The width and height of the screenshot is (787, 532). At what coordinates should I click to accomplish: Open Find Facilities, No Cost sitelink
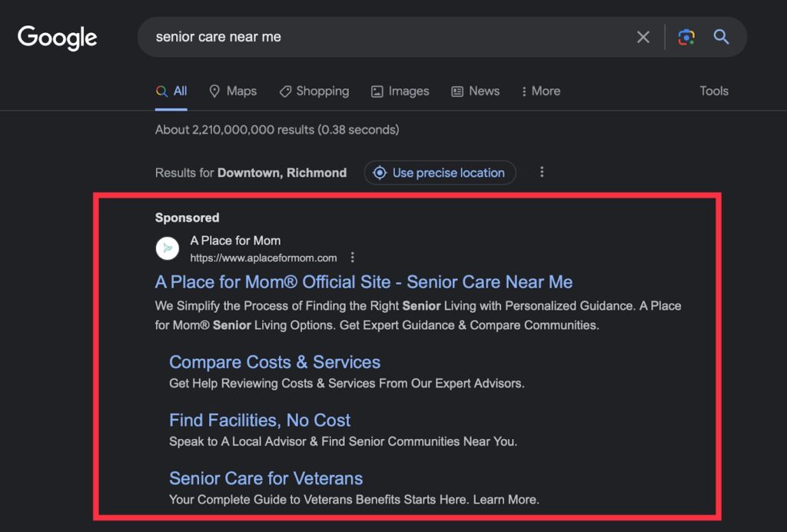point(260,421)
